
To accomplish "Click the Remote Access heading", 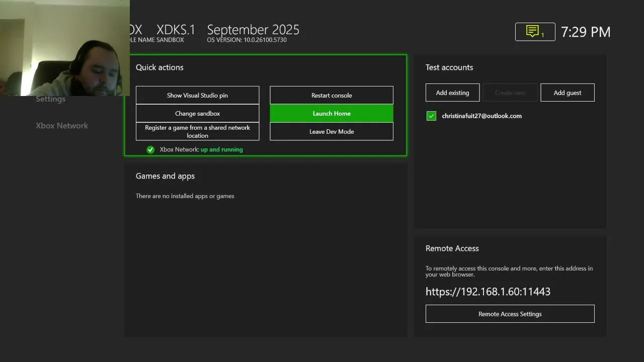I will pos(452,248).
